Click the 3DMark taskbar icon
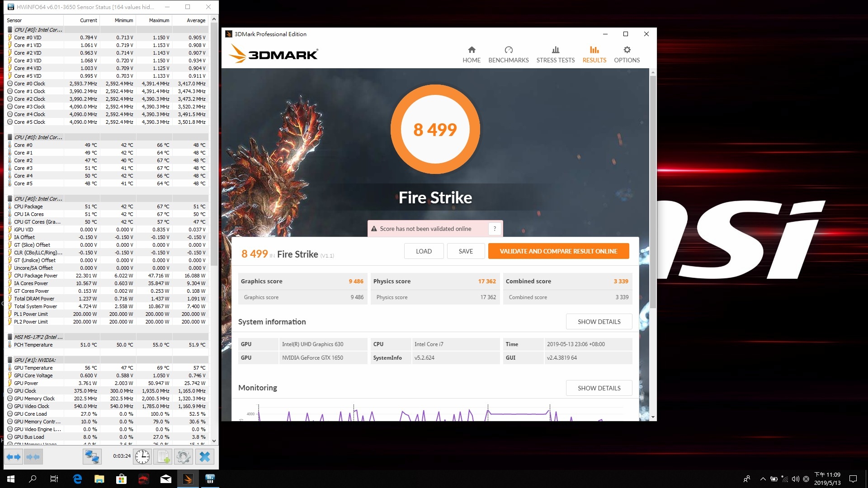 [x=188, y=479]
